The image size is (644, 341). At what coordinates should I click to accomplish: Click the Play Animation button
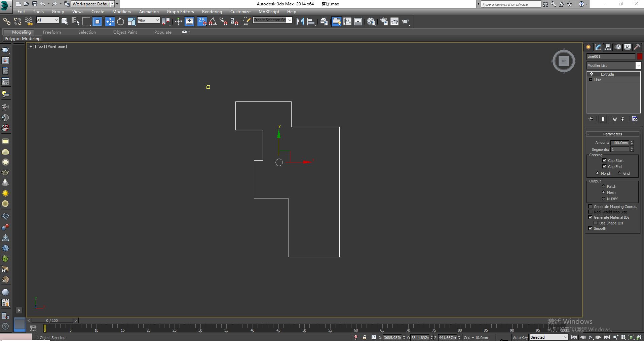click(591, 337)
